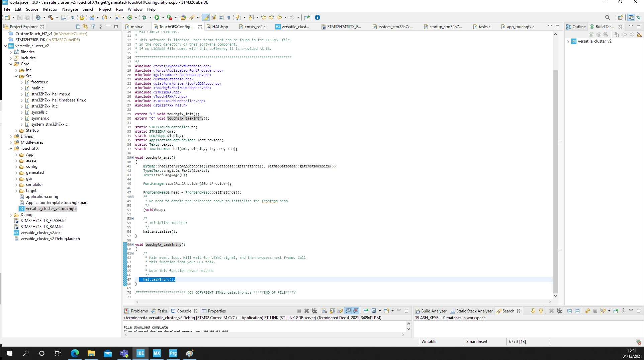Open the search magnifier in top-right toolbar
The image size is (644, 360).
(608, 17)
